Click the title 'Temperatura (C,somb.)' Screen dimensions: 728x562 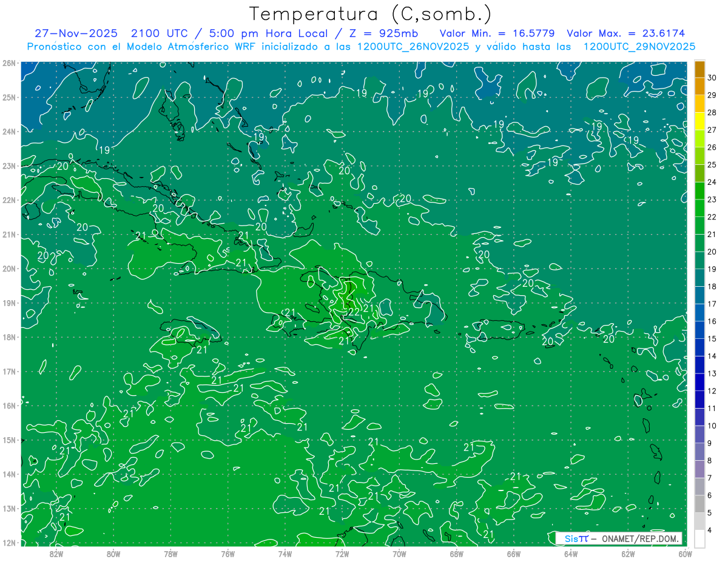click(371, 14)
